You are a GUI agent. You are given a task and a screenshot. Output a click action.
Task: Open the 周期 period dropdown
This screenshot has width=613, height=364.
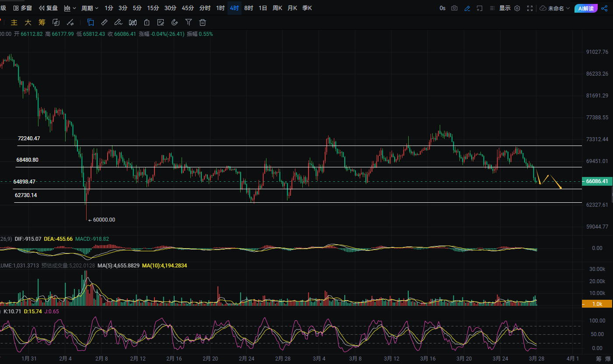90,8
